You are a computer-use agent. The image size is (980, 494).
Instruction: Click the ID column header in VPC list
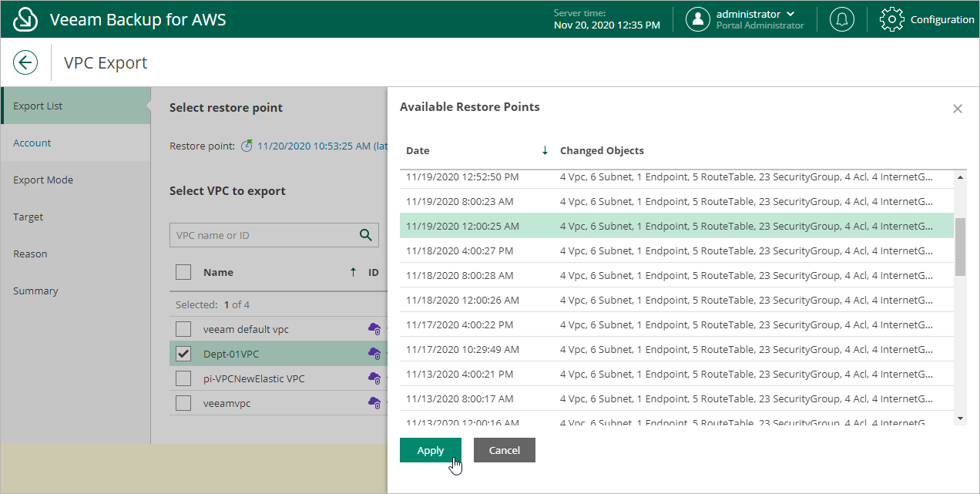[374, 272]
